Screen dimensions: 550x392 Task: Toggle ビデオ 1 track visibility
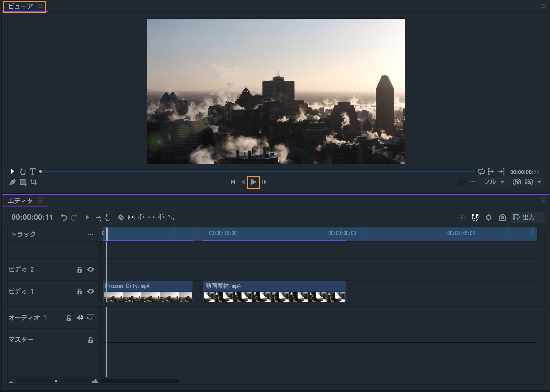tap(91, 291)
